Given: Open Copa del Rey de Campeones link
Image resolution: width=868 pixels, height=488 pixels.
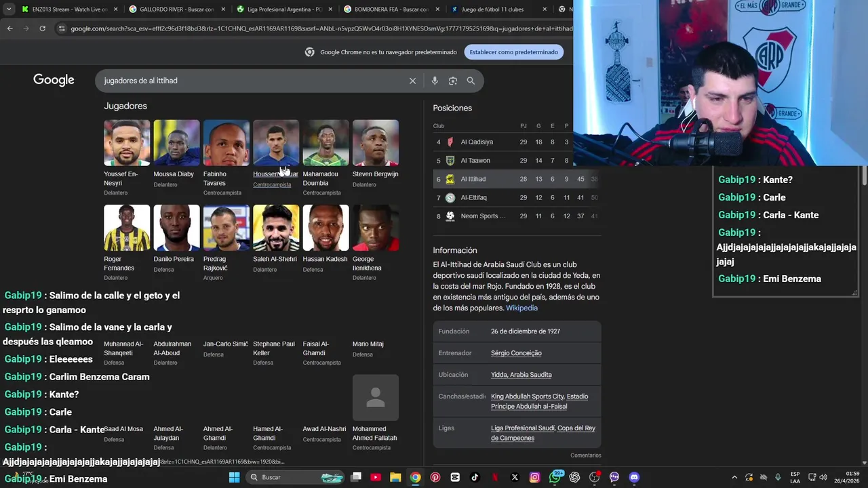Looking at the screenshot, I should [x=543, y=433].
